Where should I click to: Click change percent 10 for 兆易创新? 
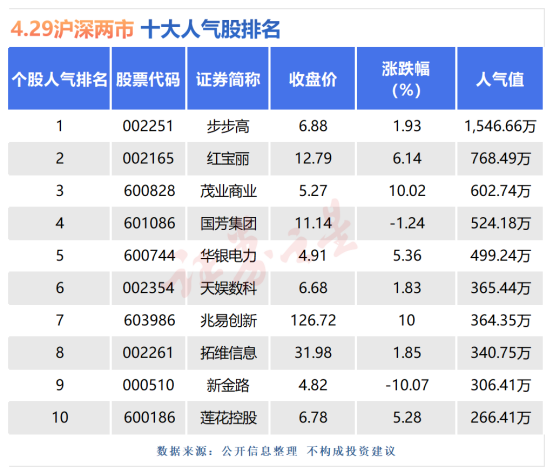(x=407, y=321)
